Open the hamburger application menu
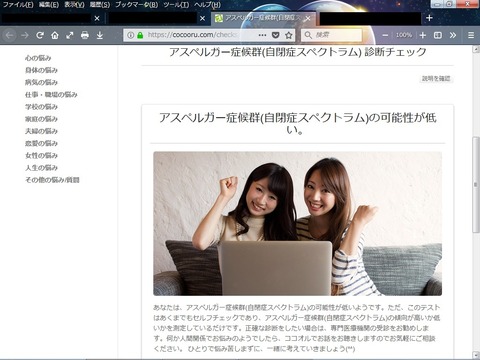Image resolution: width=480 pixels, height=360 pixels. tap(471, 35)
